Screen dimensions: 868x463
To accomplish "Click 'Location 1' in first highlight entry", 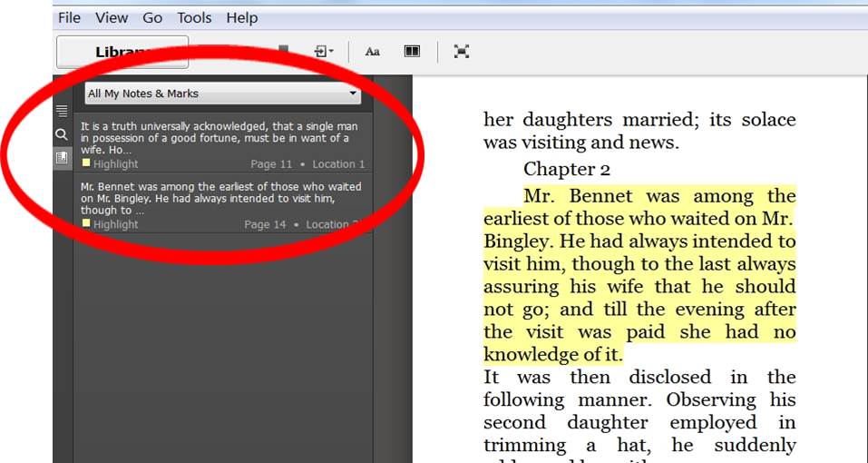I will point(338,164).
